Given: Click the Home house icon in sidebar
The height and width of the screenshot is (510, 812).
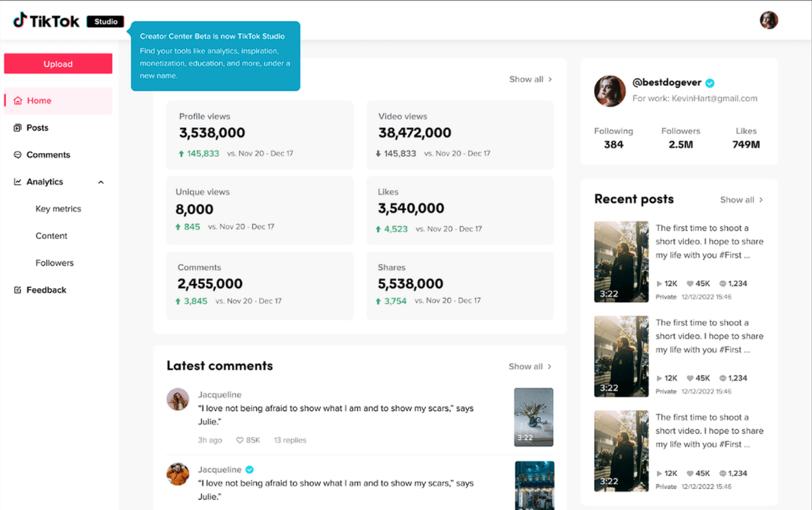Looking at the screenshot, I should [x=18, y=101].
